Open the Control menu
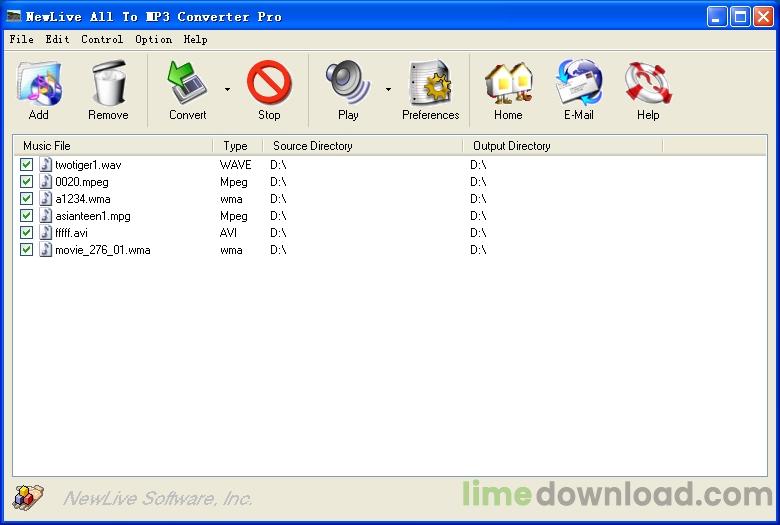Screen dimensions: 780x525 [x=102, y=39]
